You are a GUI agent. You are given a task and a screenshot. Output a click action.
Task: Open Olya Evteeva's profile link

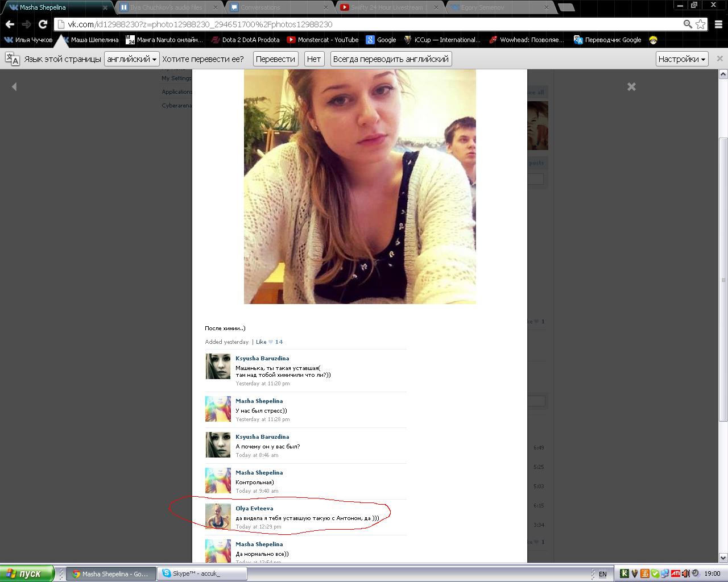pyautogui.click(x=254, y=509)
